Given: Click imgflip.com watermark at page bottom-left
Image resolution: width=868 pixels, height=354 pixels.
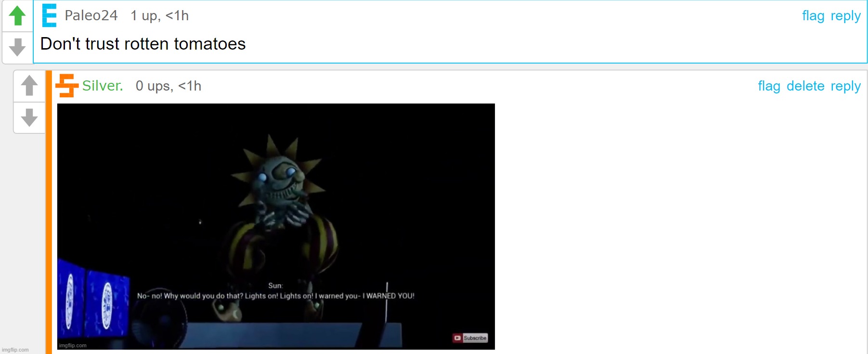Looking at the screenshot, I should 15,350.
